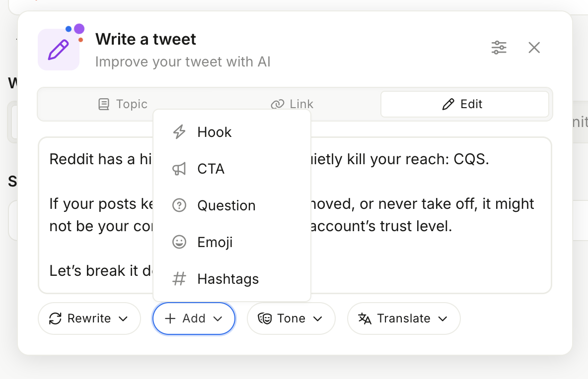Open the Tone dropdown chevron
The height and width of the screenshot is (379, 588).
pos(318,318)
